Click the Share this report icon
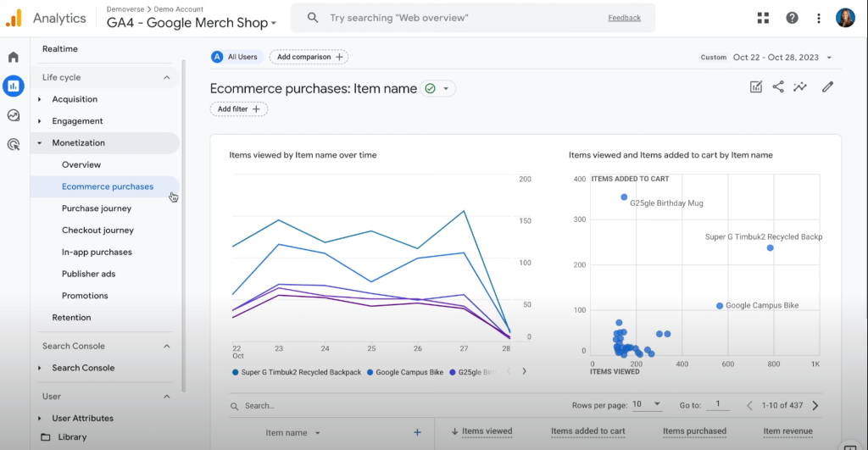Viewport: 868px width, 450px height. 778,87
